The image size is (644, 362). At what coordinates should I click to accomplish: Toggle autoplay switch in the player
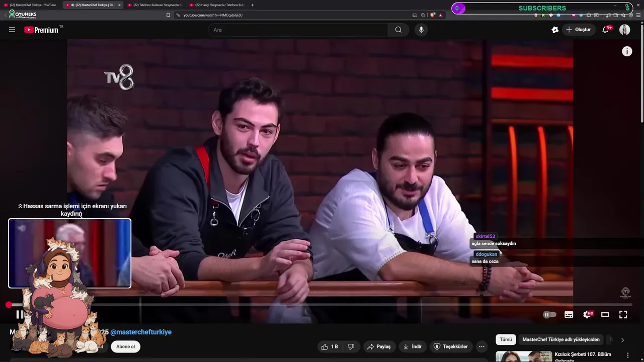pos(549,315)
